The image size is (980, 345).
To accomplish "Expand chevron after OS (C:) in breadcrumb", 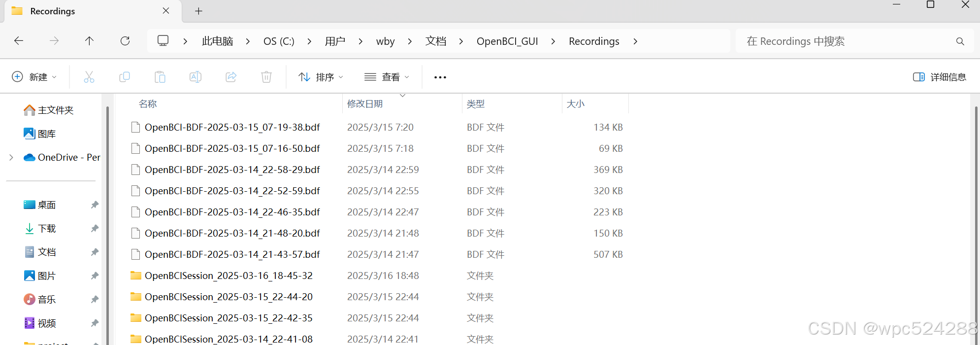I will pyautogui.click(x=309, y=41).
